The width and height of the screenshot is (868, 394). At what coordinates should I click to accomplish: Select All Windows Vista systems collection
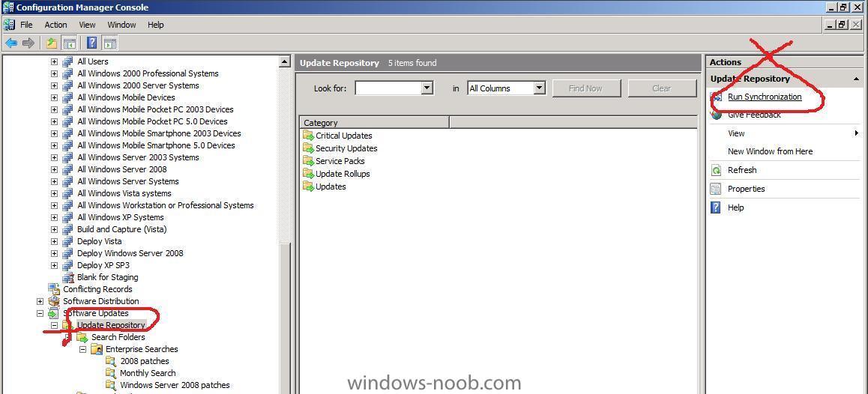(124, 193)
